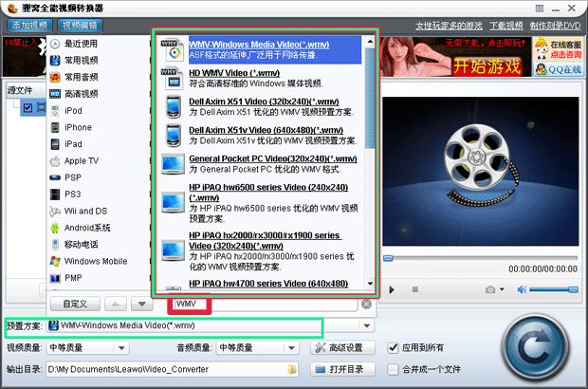This screenshot has height=389, width=588.
Task: Click the WMV search input field
Action: point(264,304)
